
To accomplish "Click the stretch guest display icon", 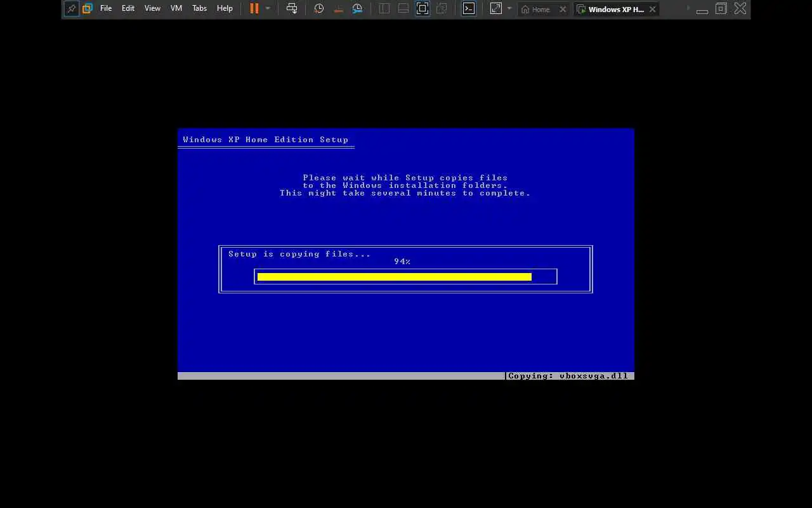I will pyautogui.click(x=496, y=8).
